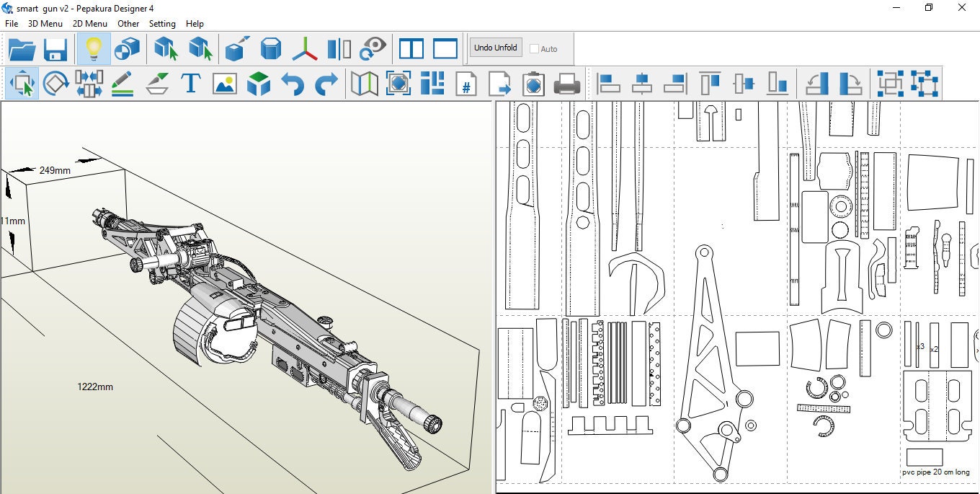
Task: Select the Text insertion tool
Action: pos(191,84)
